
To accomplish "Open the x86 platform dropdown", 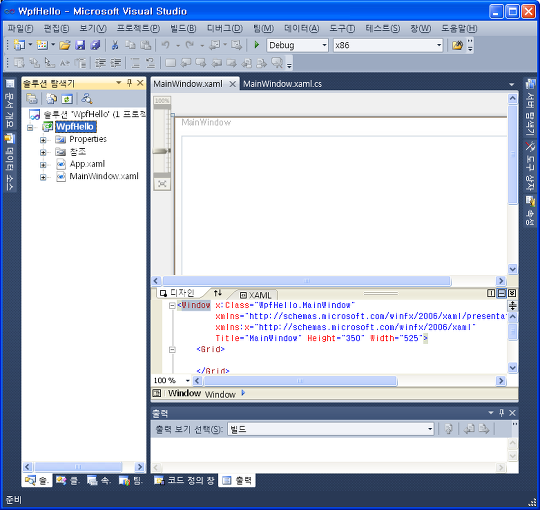I will [388, 45].
